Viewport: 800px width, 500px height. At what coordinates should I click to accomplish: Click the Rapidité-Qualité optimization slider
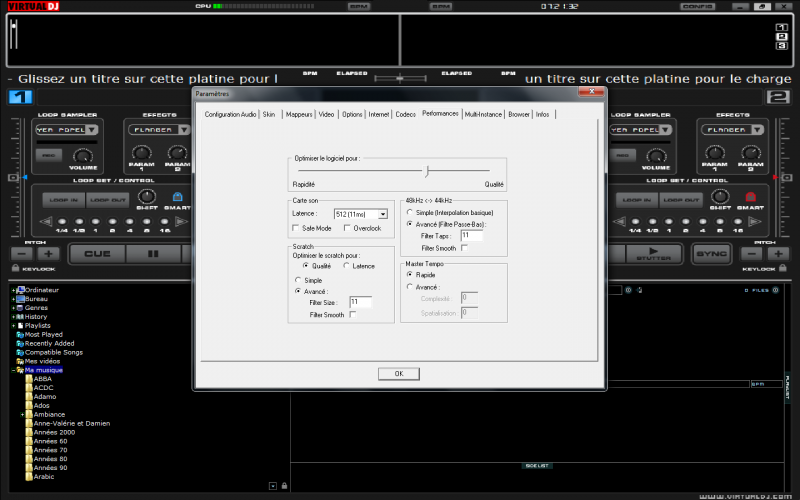(x=428, y=171)
